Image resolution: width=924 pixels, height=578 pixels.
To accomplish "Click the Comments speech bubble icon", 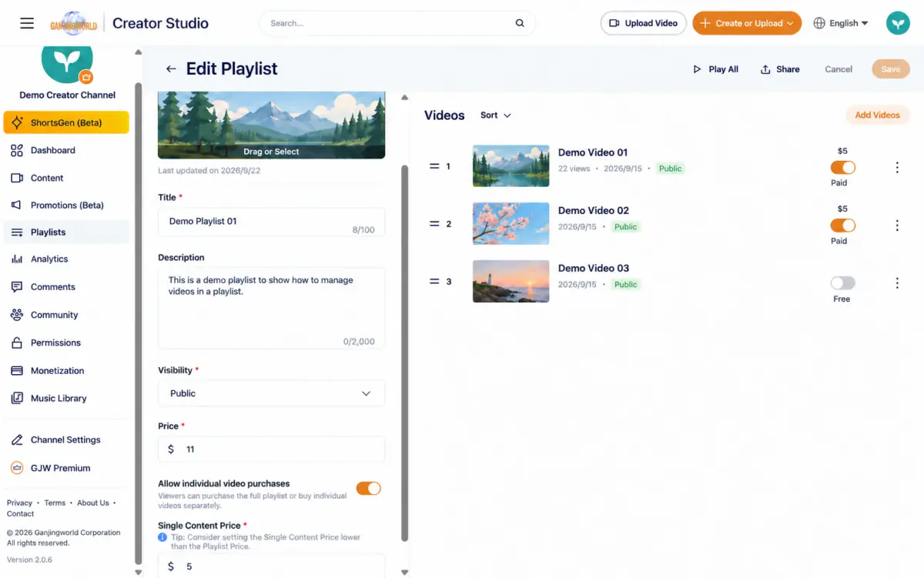I will pos(17,287).
